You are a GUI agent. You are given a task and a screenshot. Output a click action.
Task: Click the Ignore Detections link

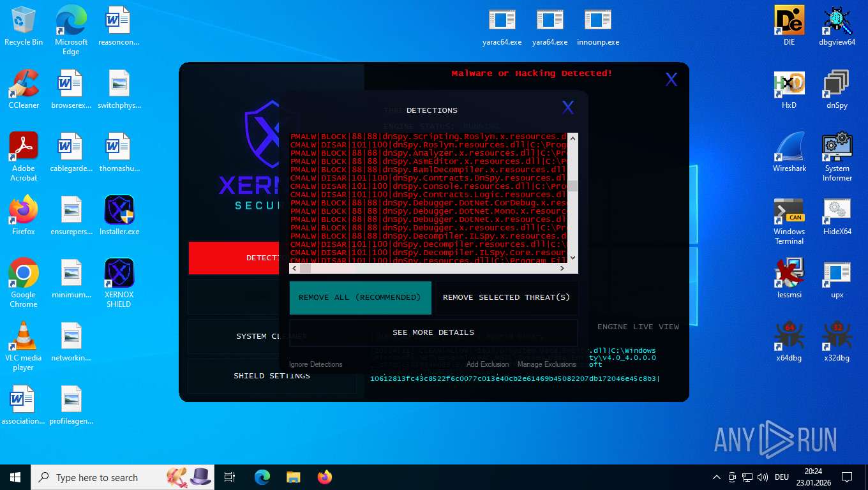coord(316,364)
